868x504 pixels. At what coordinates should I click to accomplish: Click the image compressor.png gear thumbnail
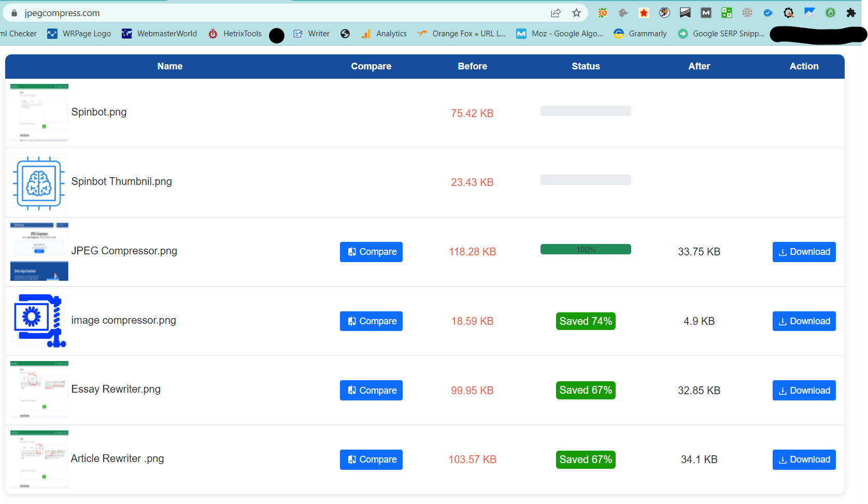(x=39, y=321)
